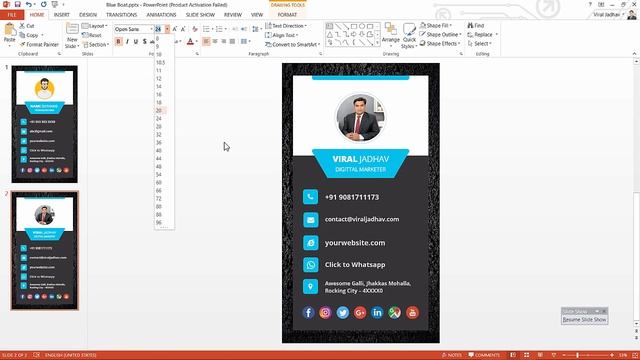Open Shape Outline dropdown
Viewport: 640px width, 360px height.
click(x=440, y=34)
